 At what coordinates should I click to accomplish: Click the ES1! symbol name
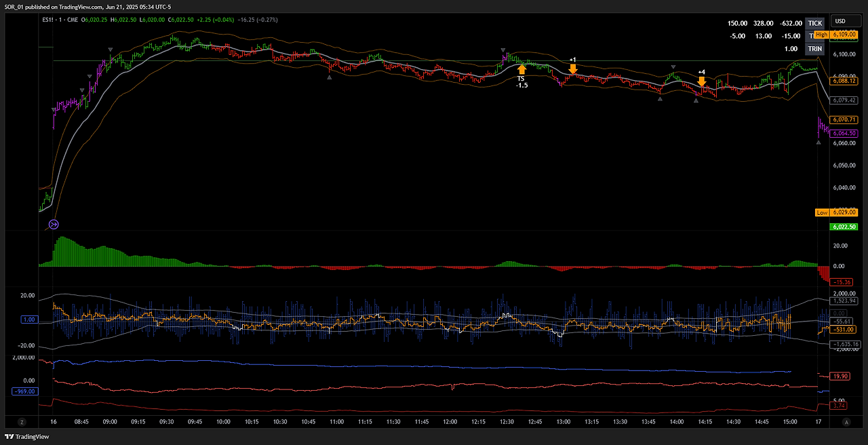pyautogui.click(x=47, y=20)
